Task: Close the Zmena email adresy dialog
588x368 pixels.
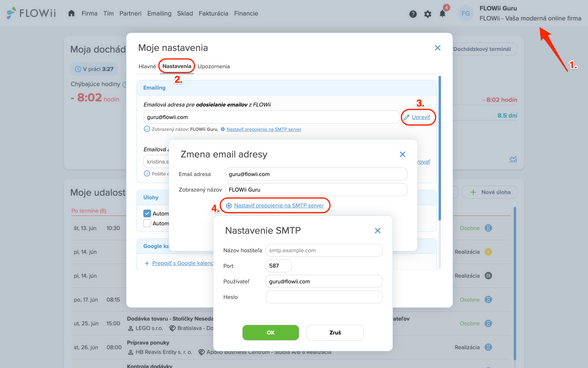Action: [402, 154]
